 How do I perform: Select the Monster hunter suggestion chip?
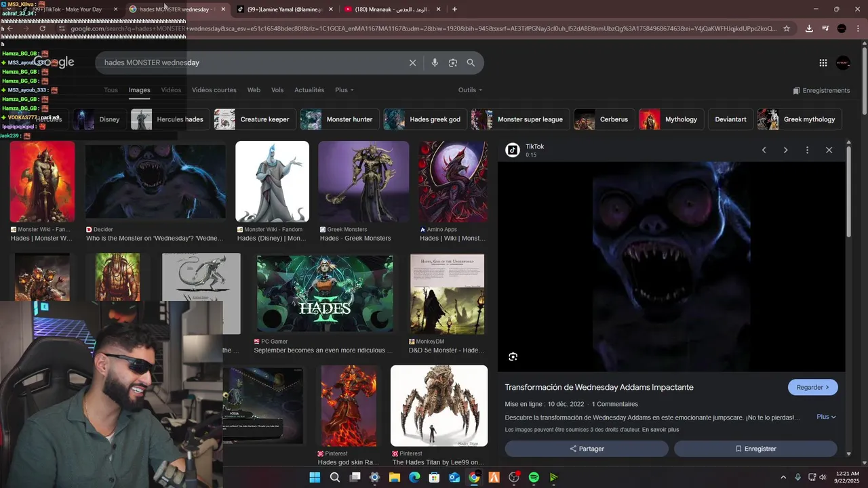click(x=339, y=119)
